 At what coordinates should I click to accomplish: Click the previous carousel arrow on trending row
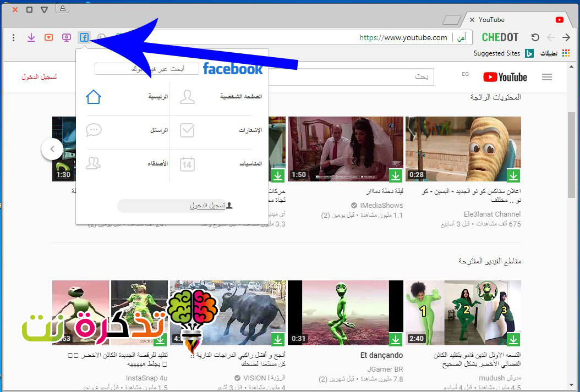point(52,149)
